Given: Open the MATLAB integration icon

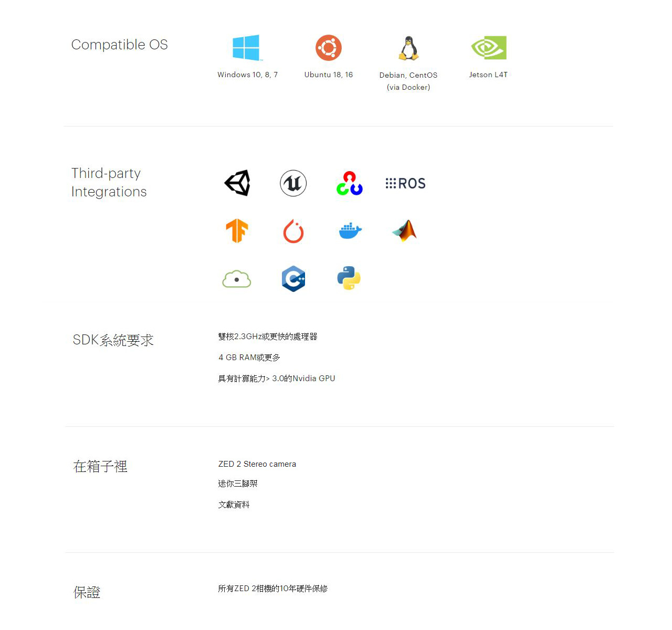Looking at the screenshot, I should [405, 230].
